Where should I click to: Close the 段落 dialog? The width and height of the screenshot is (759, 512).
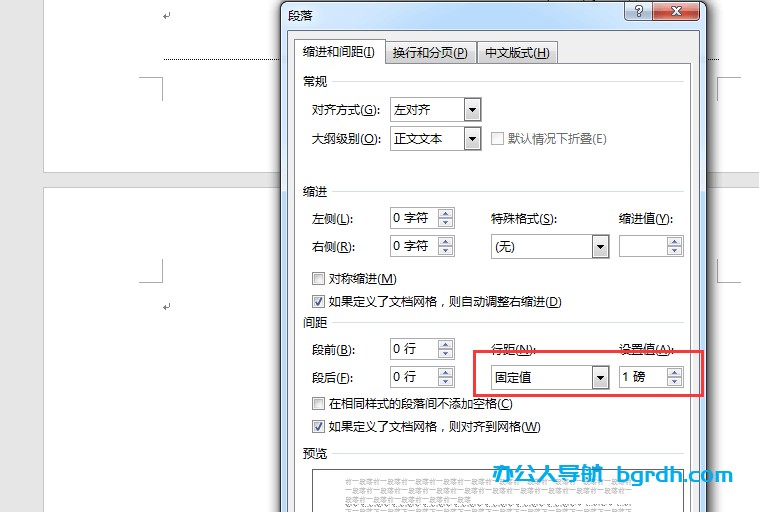tap(676, 11)
